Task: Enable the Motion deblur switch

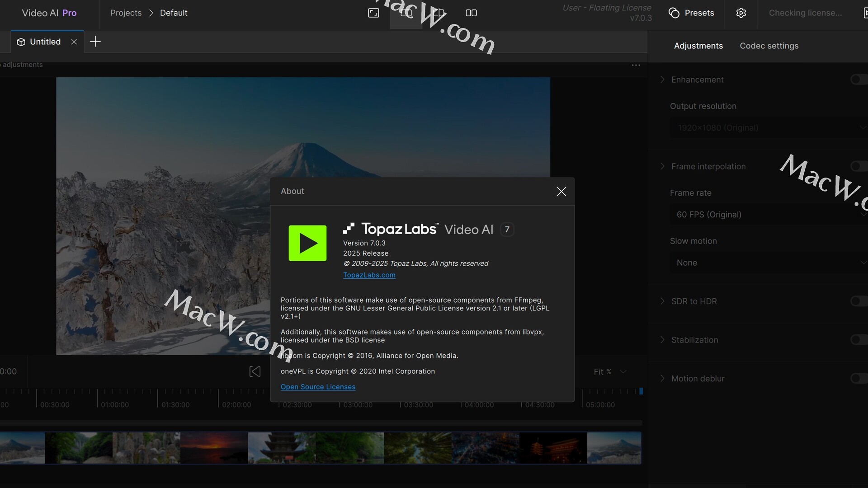Action: coord(859,379)
